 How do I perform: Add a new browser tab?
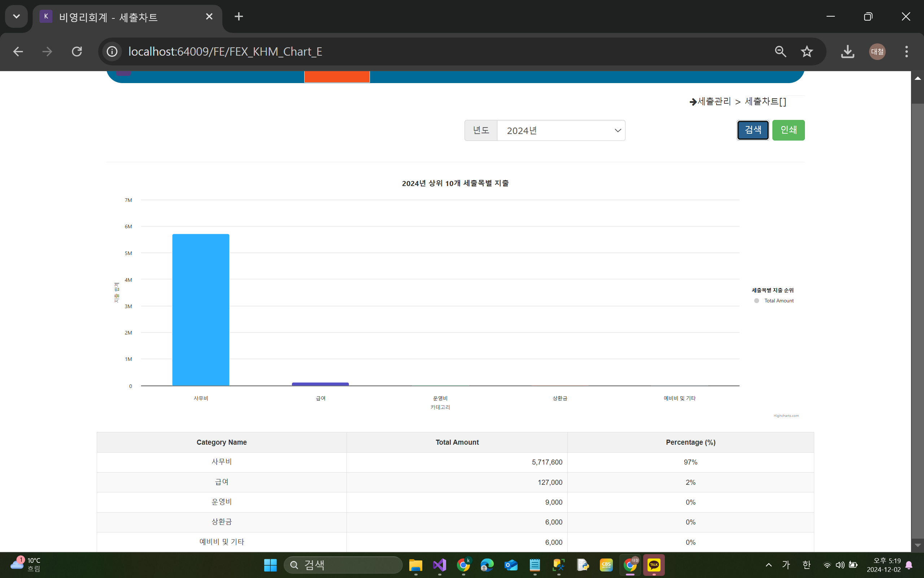(239, 17)
